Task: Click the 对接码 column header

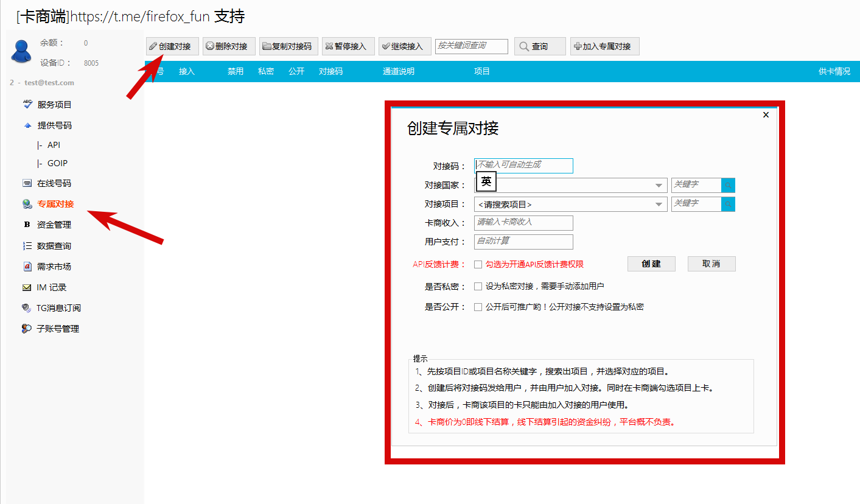Action: pos(330,71)
